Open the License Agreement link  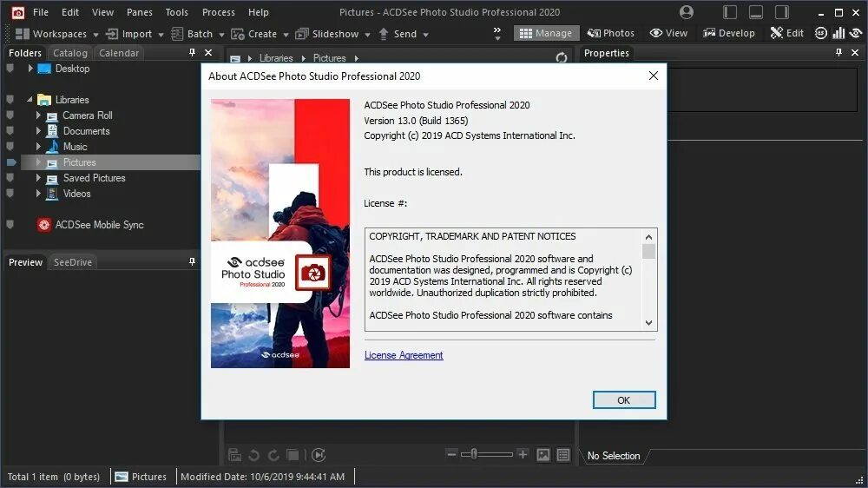tap(404, 355)
